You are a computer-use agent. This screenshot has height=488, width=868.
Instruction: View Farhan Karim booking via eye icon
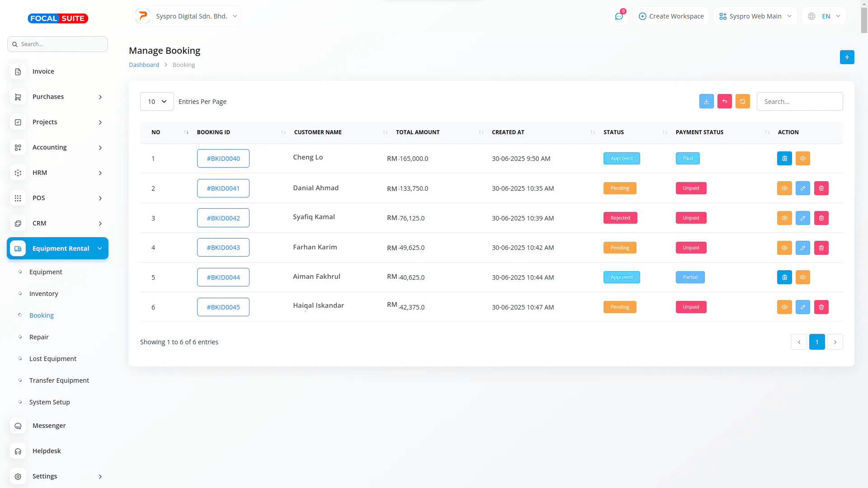pos(784,248)
